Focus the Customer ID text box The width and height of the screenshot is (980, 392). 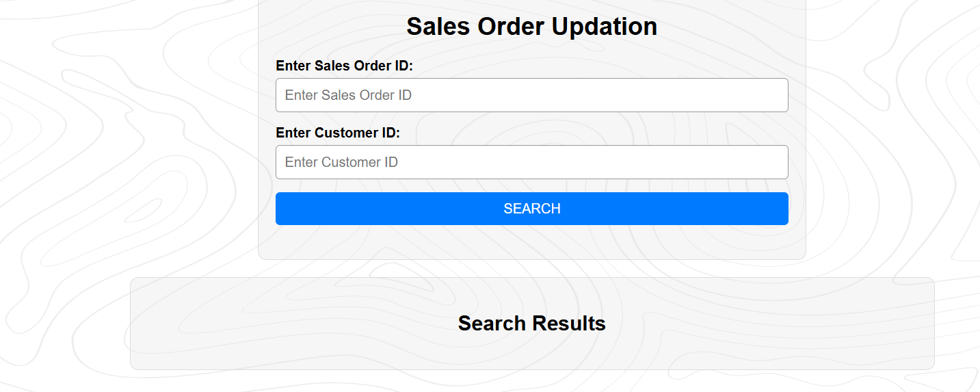click(x=531, y=162)
